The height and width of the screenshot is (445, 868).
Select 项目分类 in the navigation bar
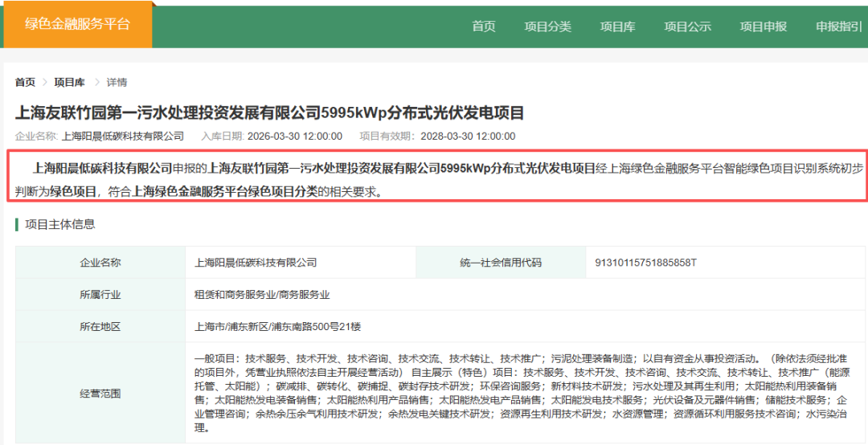pos(547,27)
